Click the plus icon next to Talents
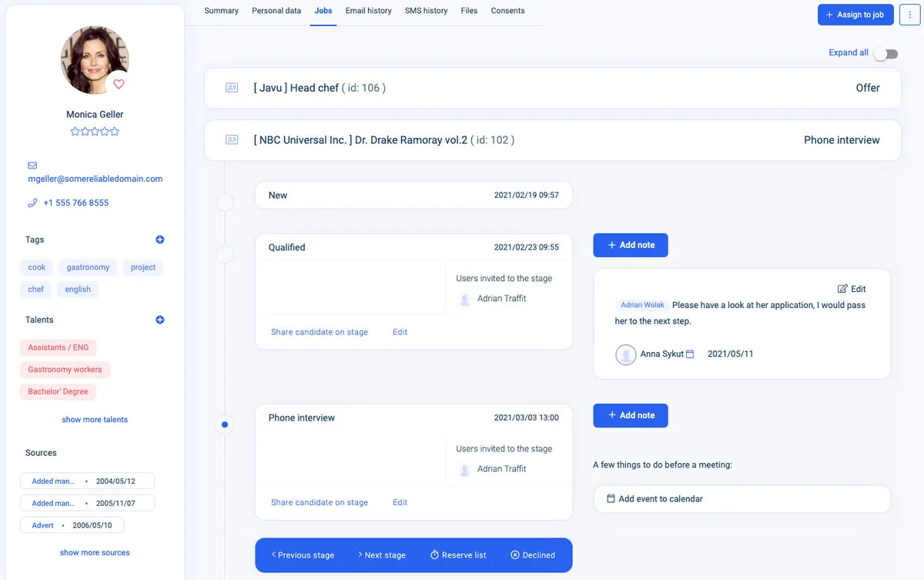924x580 pixels. click(x=160, y=320)
